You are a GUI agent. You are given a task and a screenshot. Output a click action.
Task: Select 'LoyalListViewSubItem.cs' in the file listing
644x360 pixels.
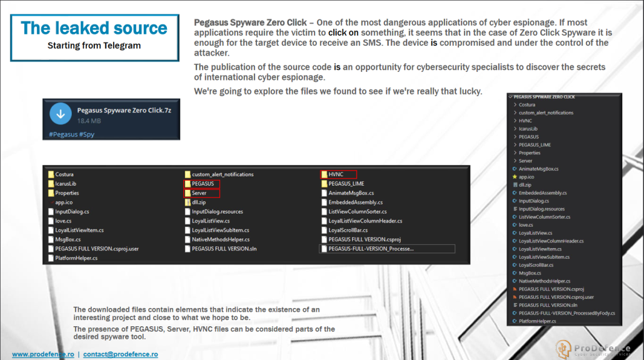[221, 230]
